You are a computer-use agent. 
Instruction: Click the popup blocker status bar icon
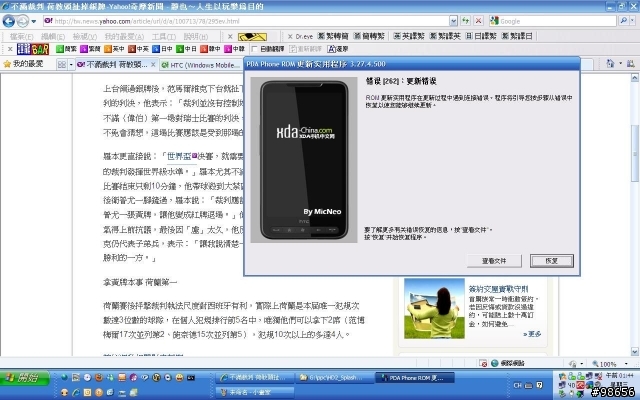(x=483, y=363)
